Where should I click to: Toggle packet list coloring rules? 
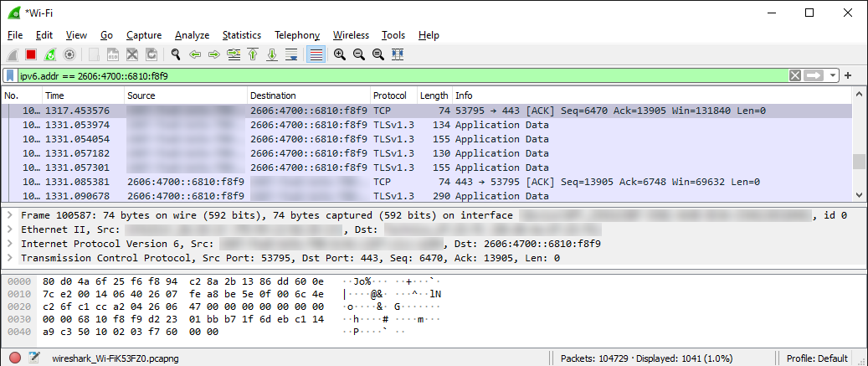click(316, 54)
